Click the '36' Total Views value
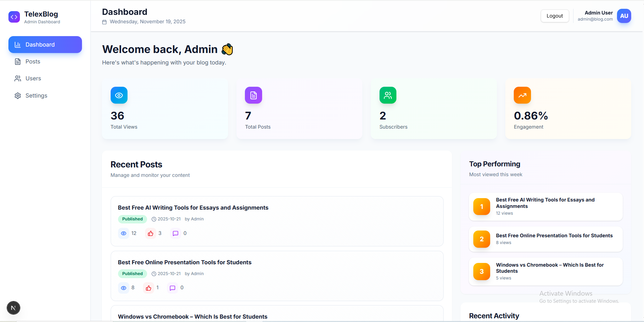 (117, 116)
